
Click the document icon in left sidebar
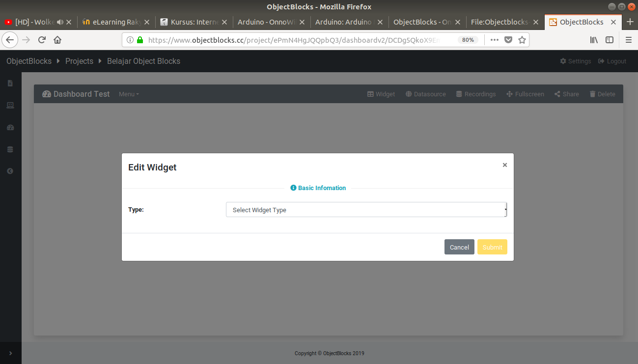pos(10,84)
